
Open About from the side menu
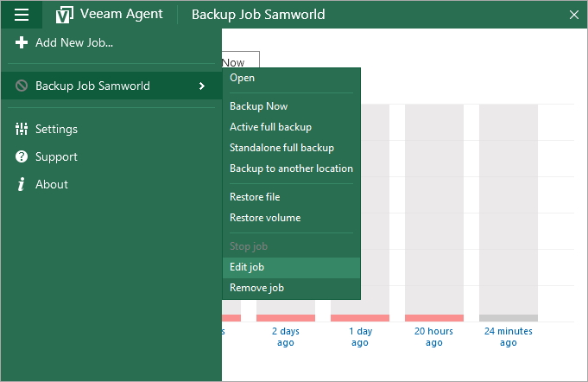click(x=111, y=184)
